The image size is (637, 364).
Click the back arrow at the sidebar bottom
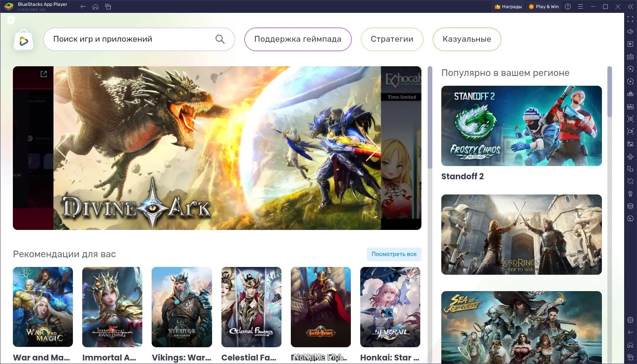point(630,332)
